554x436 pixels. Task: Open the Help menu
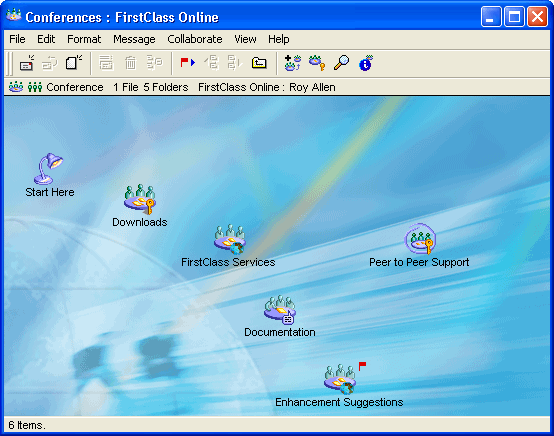point(278,39)
